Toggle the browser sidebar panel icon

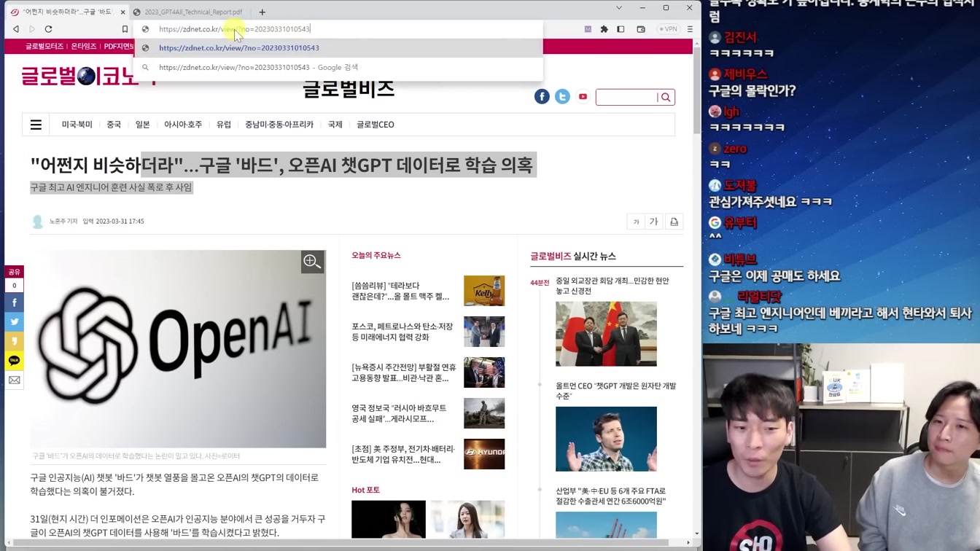(621, 29)
